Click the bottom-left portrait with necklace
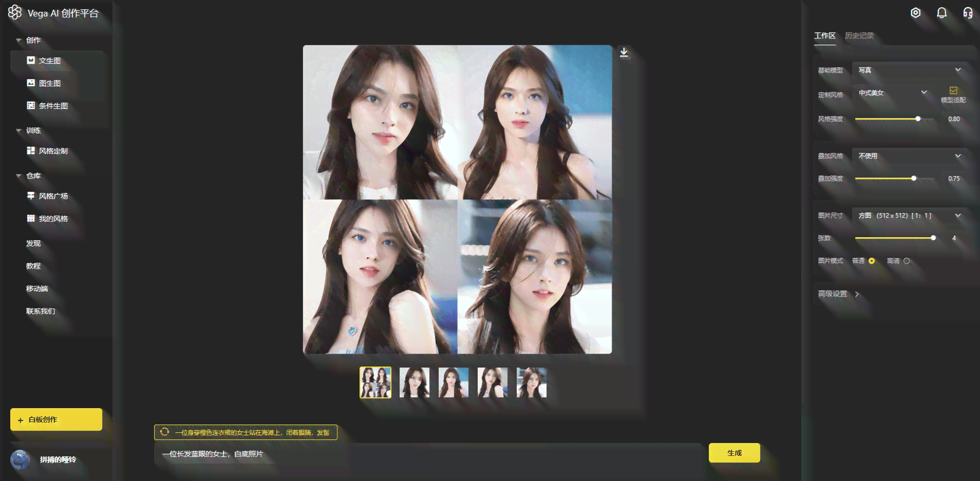Screen dimensions: 980x481 point(380,277)
